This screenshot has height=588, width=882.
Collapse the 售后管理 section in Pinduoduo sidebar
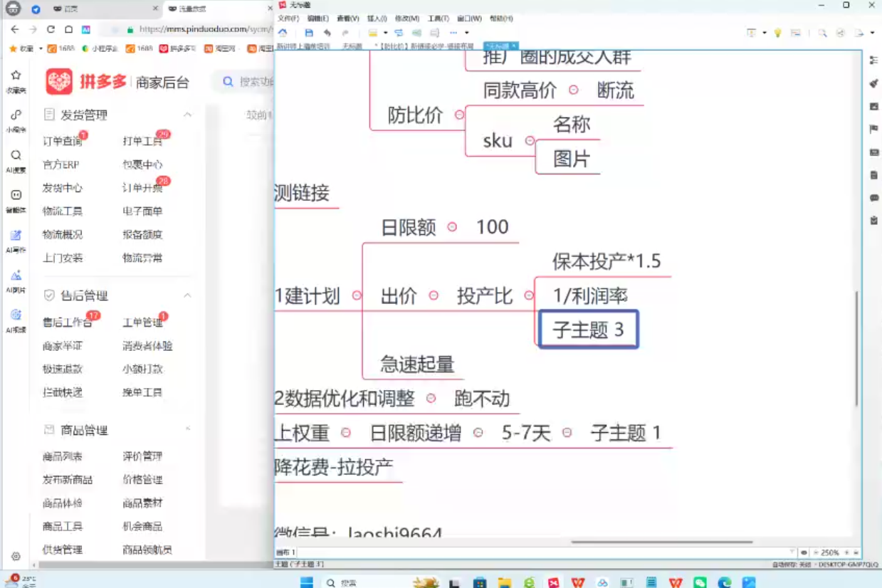pyautogui.click(x=188, y=295)
